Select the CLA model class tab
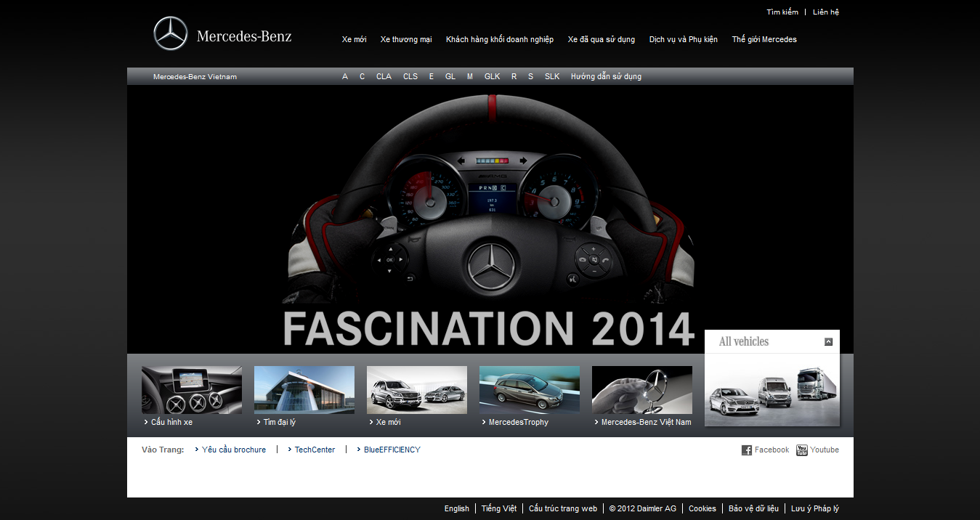 [x=384, y=76]
